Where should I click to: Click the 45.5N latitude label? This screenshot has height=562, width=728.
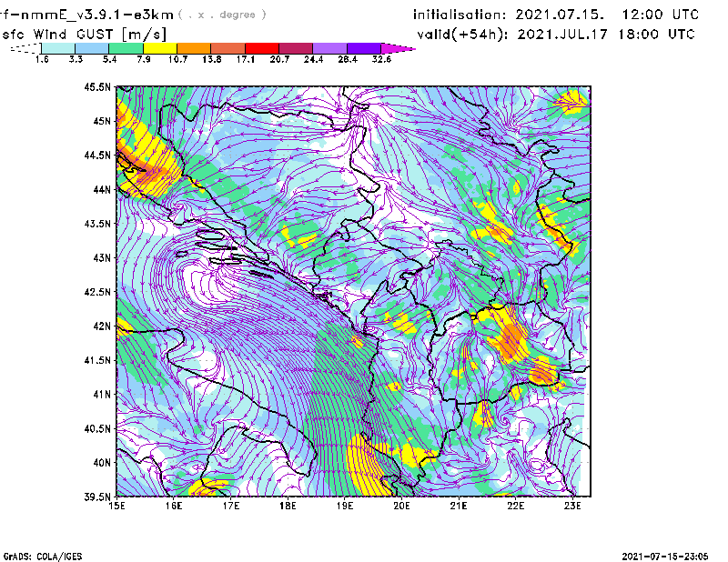(x=97, y=86)
